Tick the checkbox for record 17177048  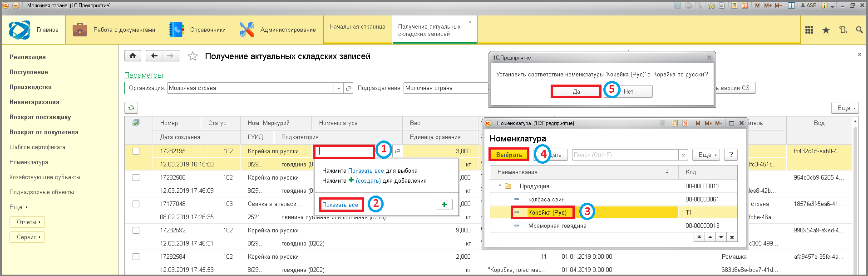[136, 204]
